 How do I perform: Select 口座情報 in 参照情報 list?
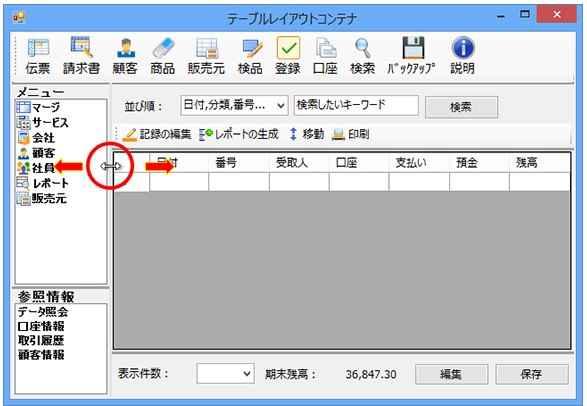[x=41, y=326]
